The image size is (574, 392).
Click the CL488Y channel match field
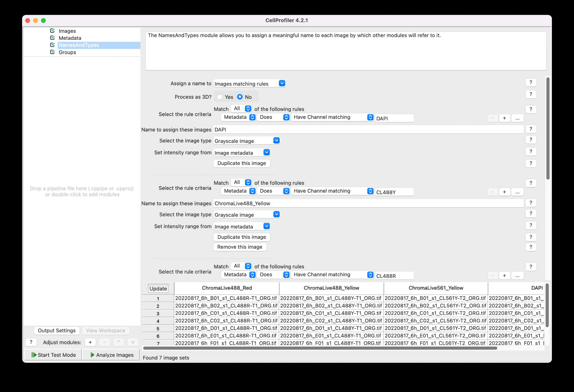(x=394, y=192)
